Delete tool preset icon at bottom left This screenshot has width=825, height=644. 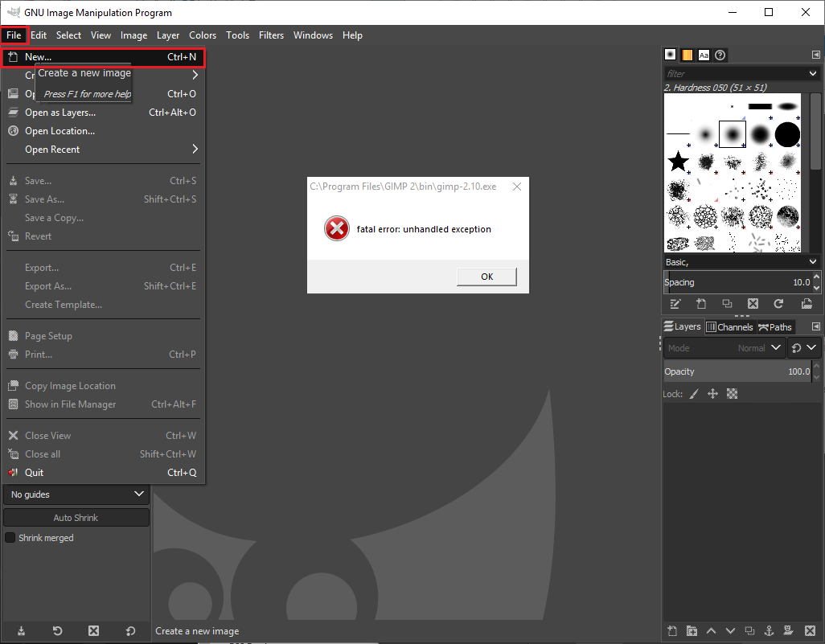93,631
